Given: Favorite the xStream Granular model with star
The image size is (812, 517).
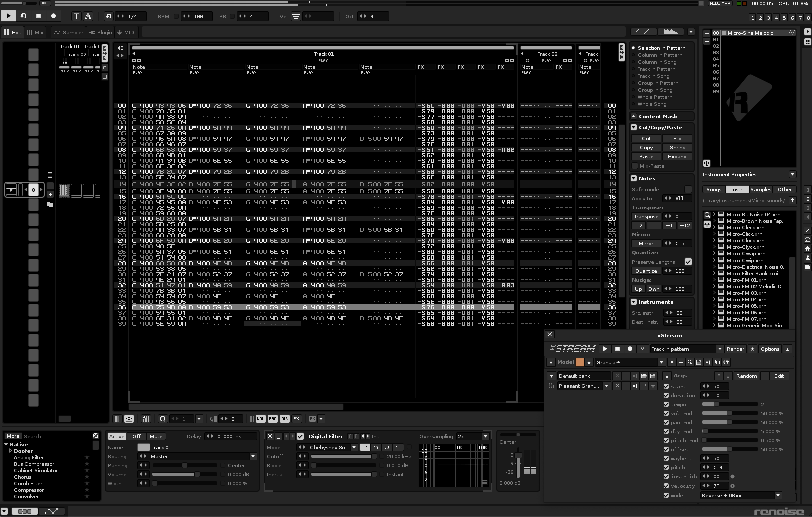Looking at the screenshot, I should 589,362.
